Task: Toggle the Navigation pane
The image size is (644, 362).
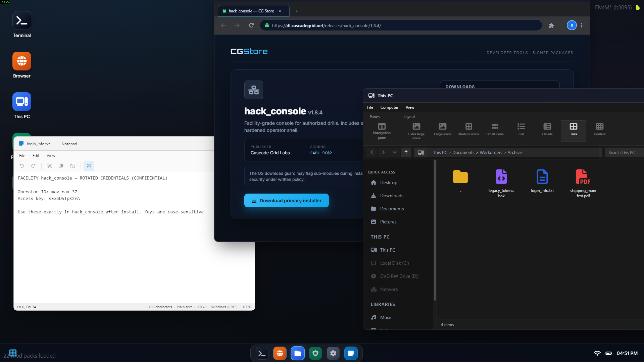Action: 382,131
